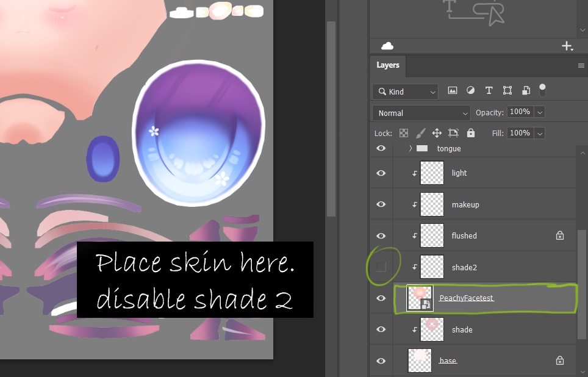The width and height of the screenshot is (588, 377).
Task: Open the Kind filter dropdown
Action: (404, 91)
